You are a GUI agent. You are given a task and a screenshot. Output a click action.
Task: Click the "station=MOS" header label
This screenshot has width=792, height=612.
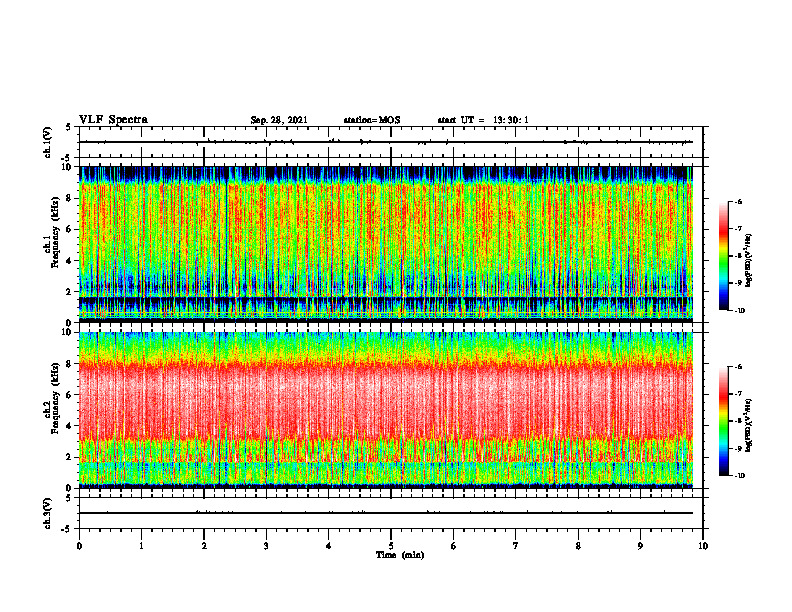tap(372, 120)
